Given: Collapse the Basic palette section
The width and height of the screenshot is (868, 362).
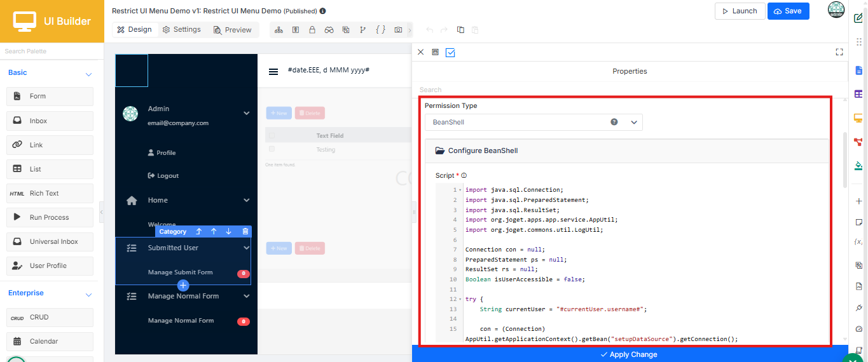Looking at the screenshot, I should click(88, 74).
